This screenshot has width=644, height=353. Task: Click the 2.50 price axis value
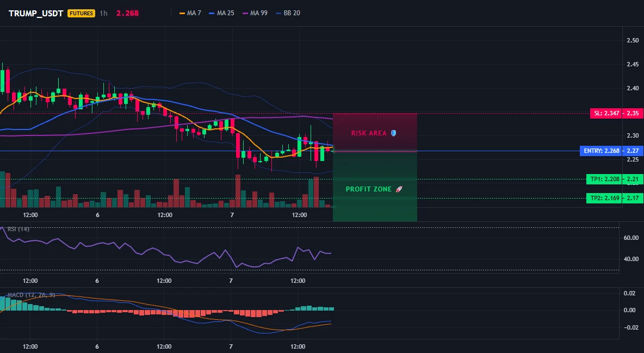[x=633, y=40]
